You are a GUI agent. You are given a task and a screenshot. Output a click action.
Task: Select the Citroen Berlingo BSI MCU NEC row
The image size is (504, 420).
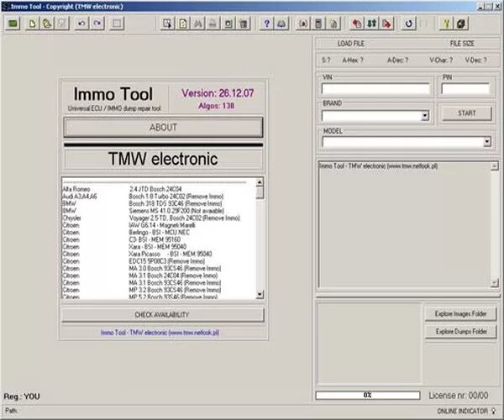coord(159,233)
